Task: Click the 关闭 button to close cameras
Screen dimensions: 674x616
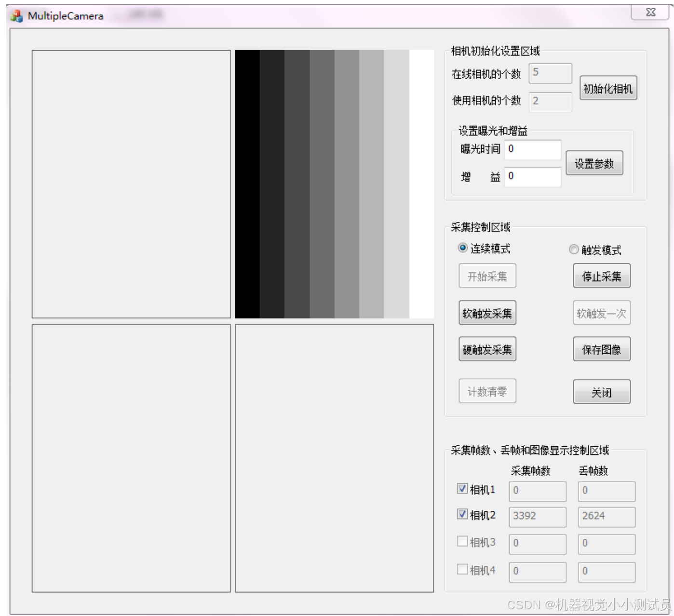Action: (x=601, y=392)
